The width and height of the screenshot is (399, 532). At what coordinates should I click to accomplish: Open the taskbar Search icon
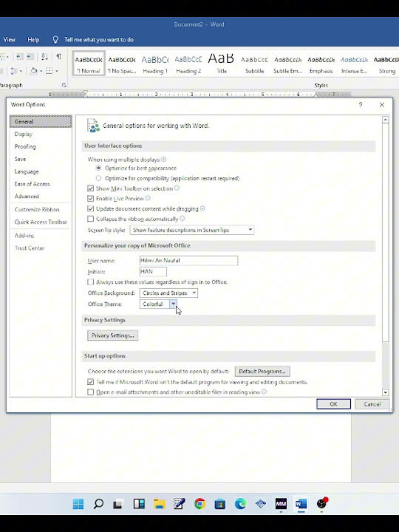click(98, 504)
